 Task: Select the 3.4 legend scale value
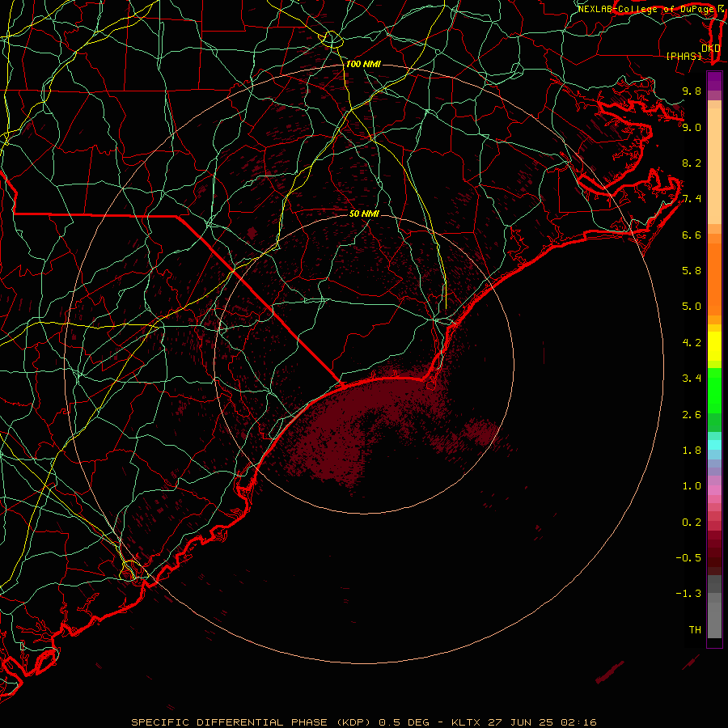tap(692, 379)
